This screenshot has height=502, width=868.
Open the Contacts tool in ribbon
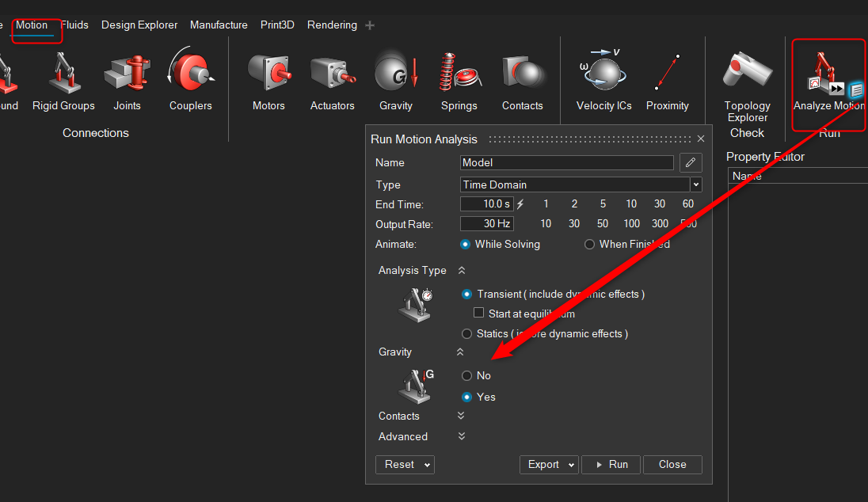click(x=522, y=82)
